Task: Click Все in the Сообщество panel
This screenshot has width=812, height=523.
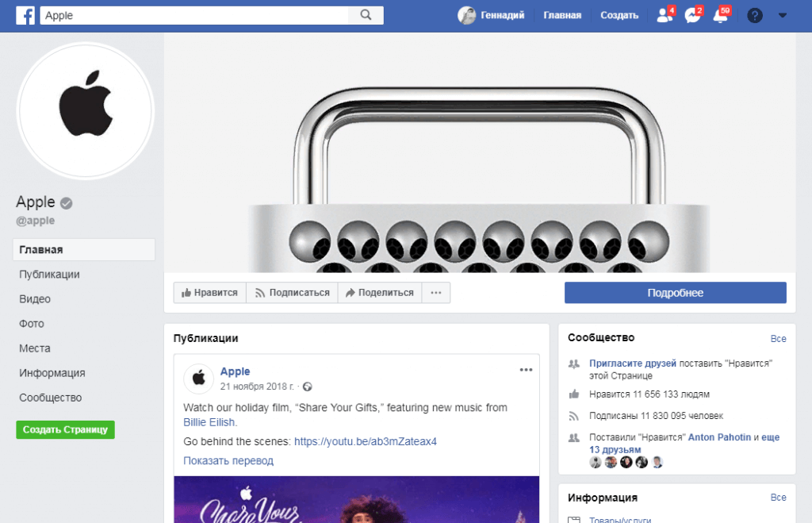Action: [x=779, y=338]
